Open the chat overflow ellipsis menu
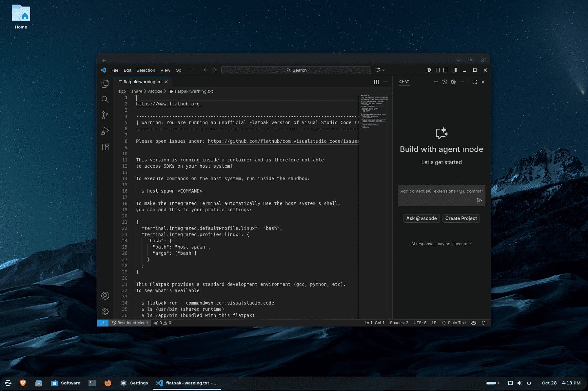This screenshot has width=588, height=391. [462, 82]
